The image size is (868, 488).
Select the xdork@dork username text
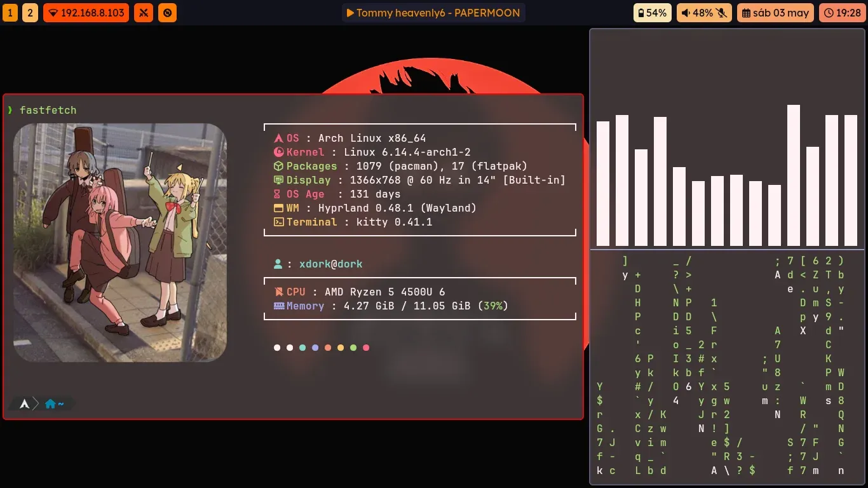coord(331,264)
